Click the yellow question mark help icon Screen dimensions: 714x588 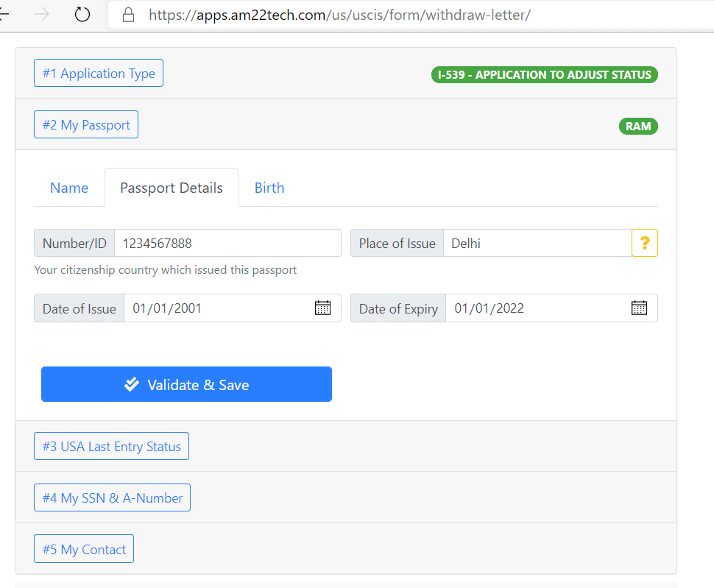(x=644, y=243)
